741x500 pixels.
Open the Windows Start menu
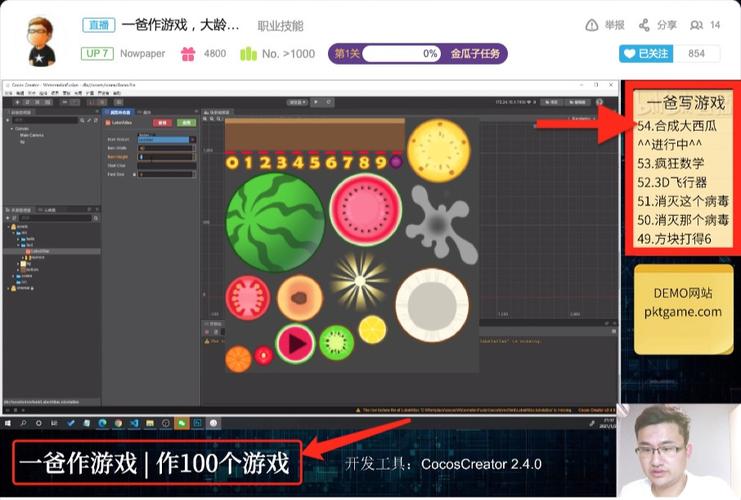8,423
